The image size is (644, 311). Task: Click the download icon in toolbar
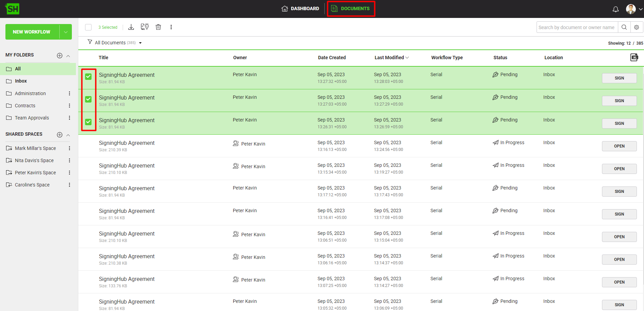pos(131,27)
